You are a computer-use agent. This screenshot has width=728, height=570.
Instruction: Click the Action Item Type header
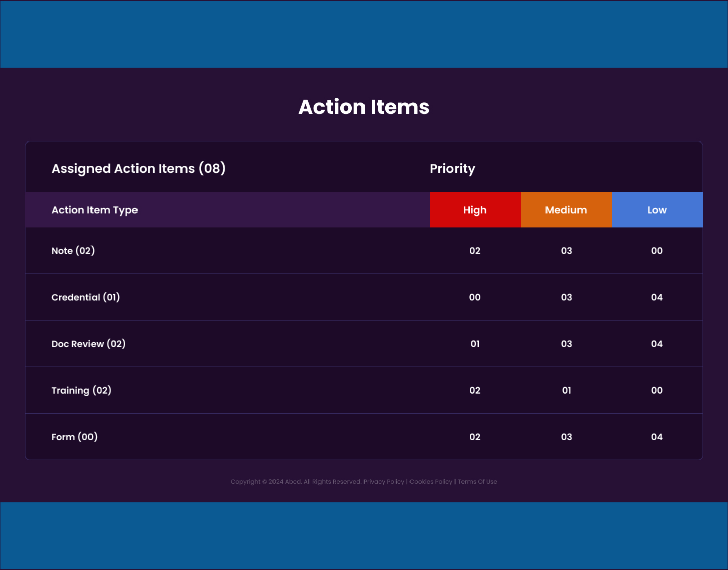95,210
